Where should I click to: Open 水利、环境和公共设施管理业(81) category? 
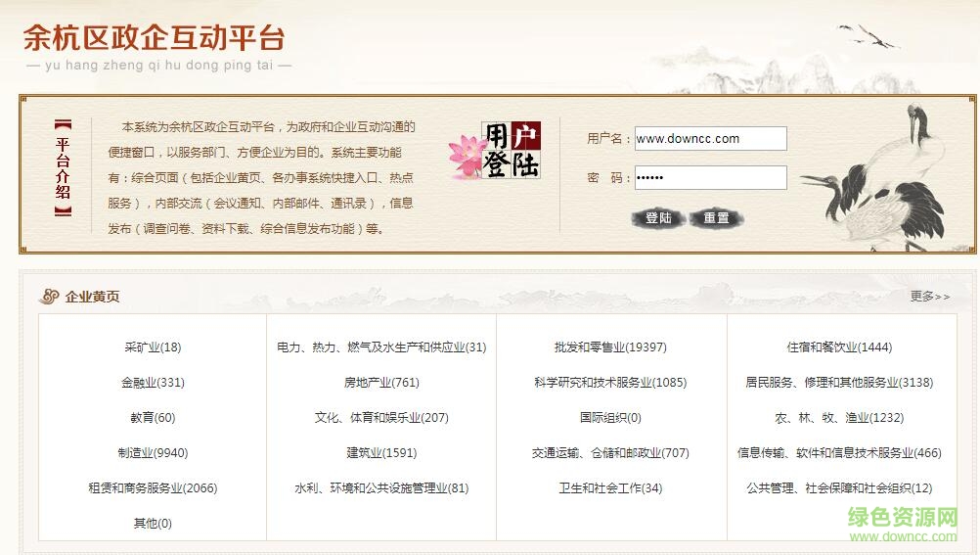381,488
